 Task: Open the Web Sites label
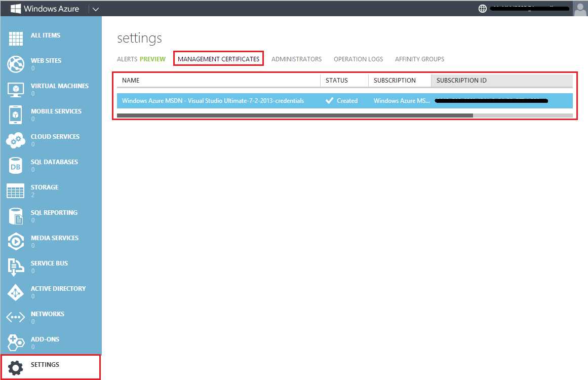click(x=46, y=60)
